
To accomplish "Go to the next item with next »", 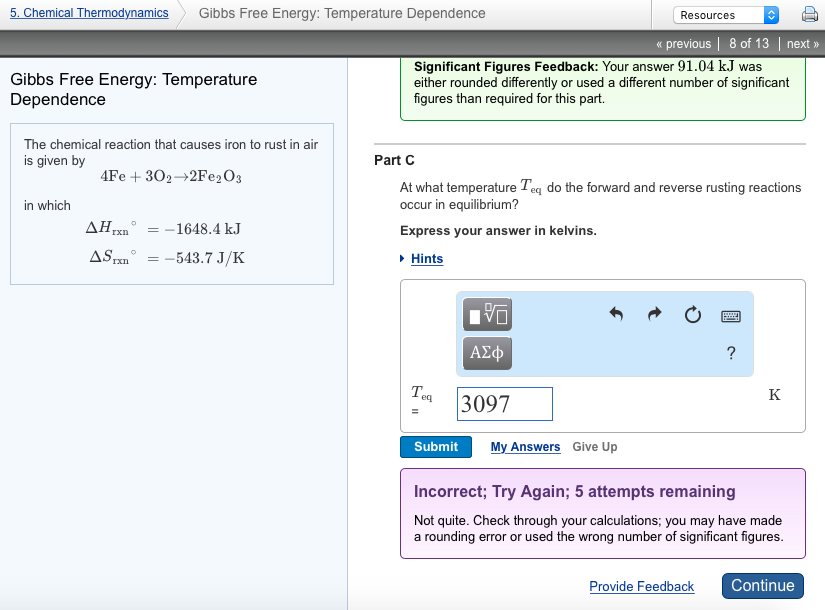I will click(x=802, y=43).
